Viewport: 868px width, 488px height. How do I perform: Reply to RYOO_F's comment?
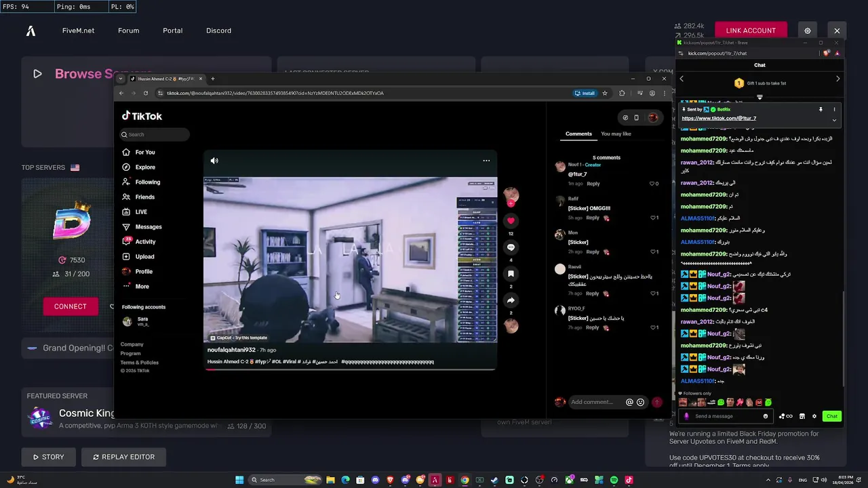[593, 328]
